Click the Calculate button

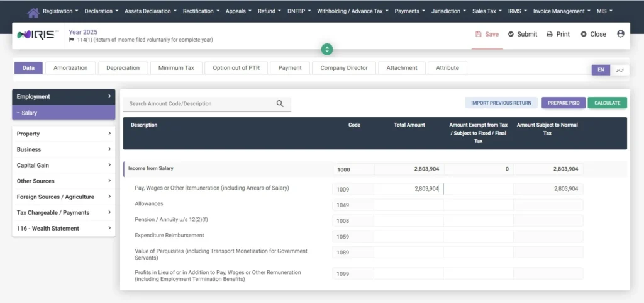pyautogui.click(x=607, y=103)
